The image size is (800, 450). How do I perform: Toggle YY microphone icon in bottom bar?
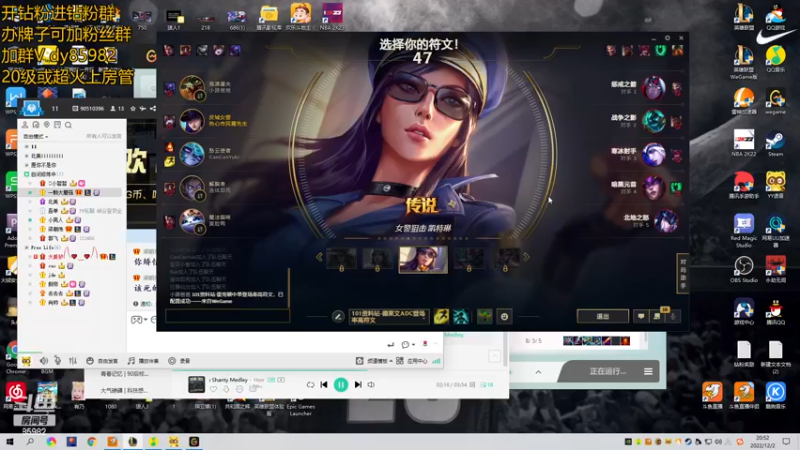click(58, 361)
